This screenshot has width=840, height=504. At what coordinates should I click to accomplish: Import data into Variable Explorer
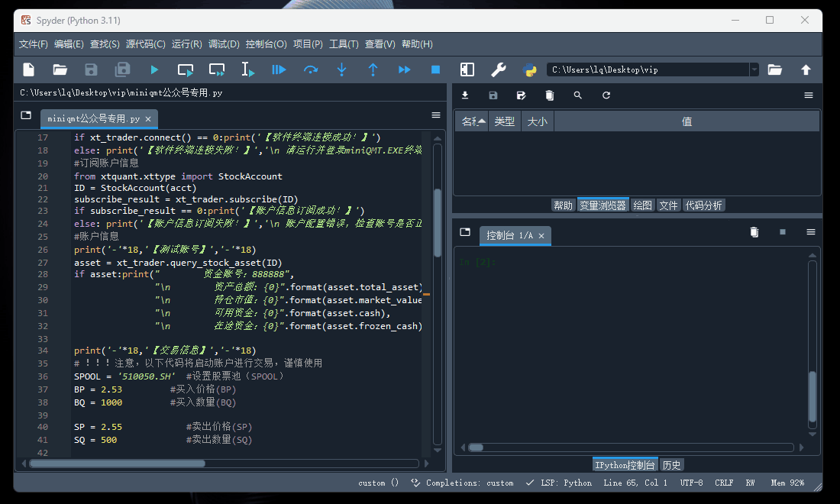coord(465,95)
